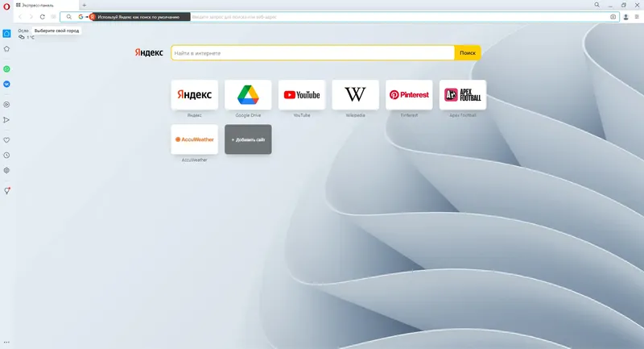
Task: Click the Поиск search button
Action: (x=468, y=52)
